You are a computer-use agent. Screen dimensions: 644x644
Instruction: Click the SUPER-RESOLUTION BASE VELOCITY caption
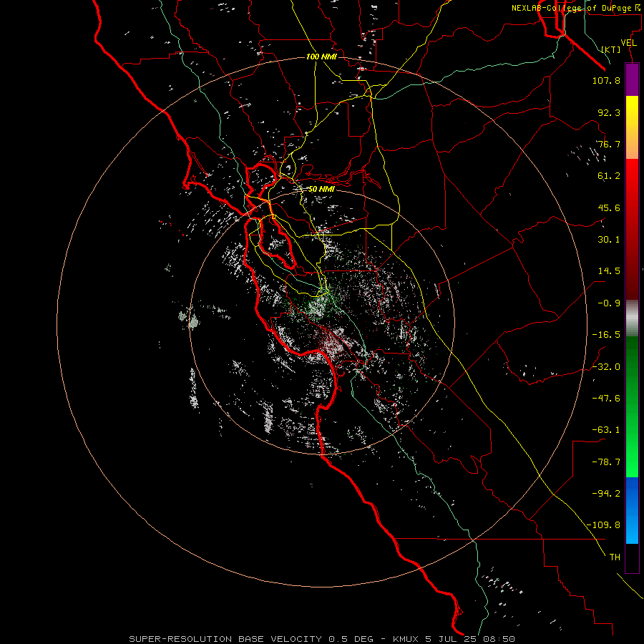click(322, 639)
